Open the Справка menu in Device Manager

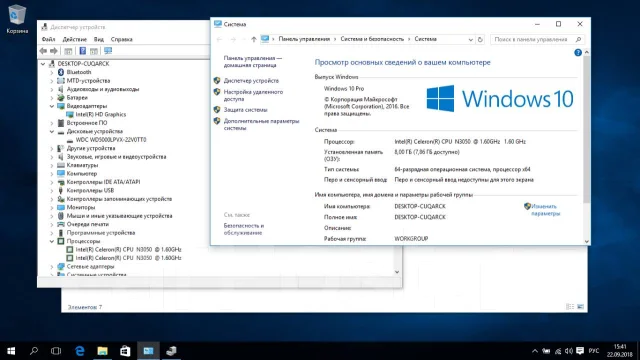[x=122, y=40]
